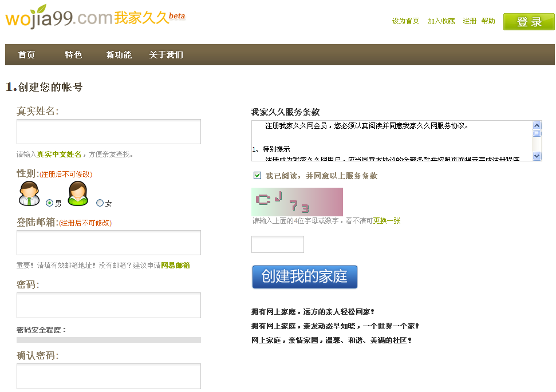This screenshot has height=392, width=556.
Task: Focus the 确认密码 input field
Action: click(109, 376)
